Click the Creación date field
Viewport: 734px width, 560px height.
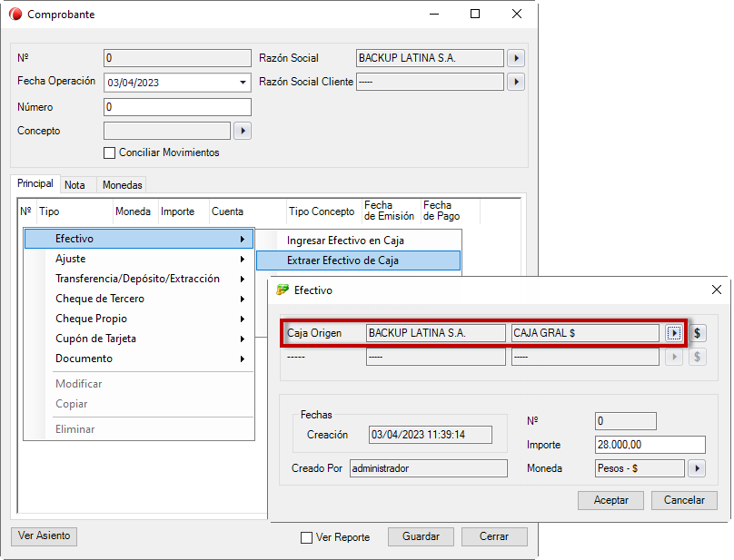tap(431, 435)
